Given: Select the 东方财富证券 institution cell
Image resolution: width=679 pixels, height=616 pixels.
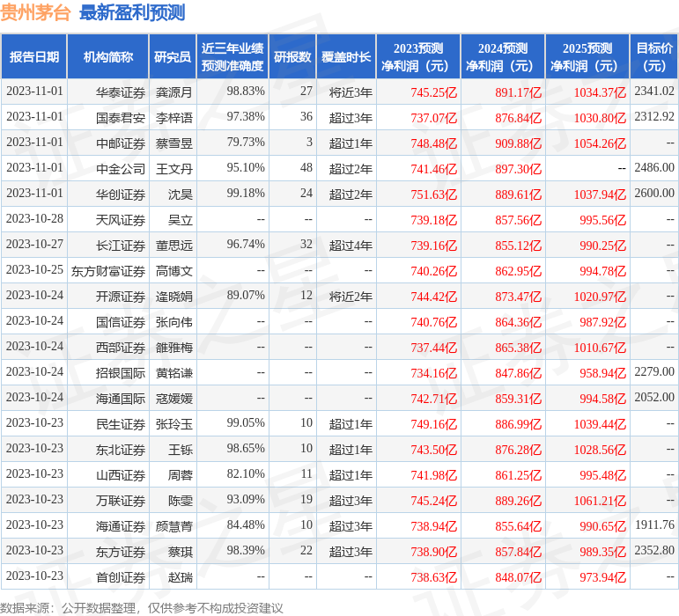Looking at the screenshot, I should coord(108,271).
